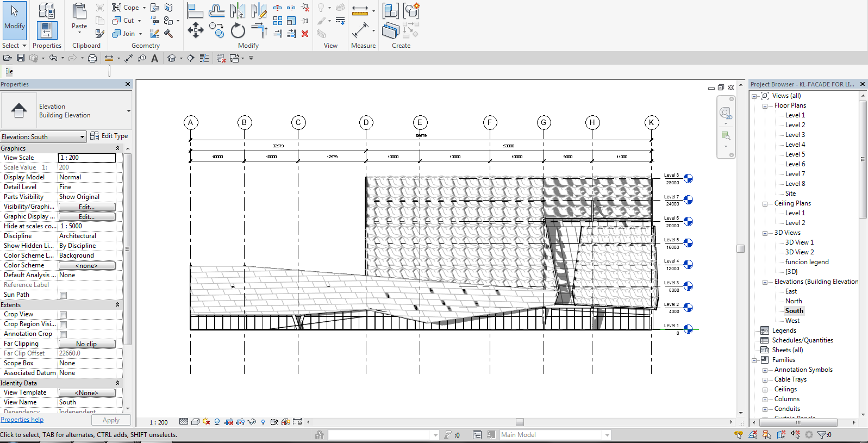
Task: Open Level 4 floor plan in browser
Action: click(x=795, y=145)
